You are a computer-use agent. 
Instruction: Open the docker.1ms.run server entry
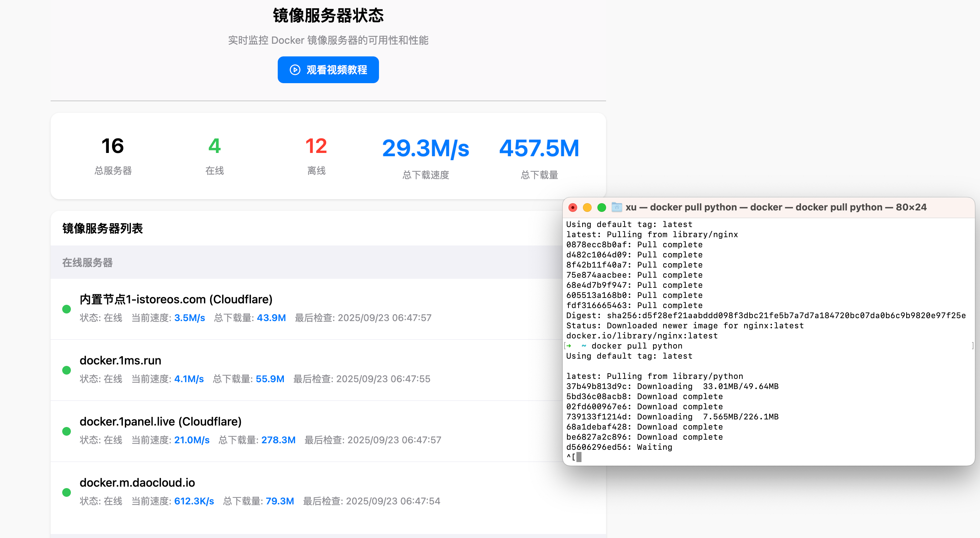120,360
